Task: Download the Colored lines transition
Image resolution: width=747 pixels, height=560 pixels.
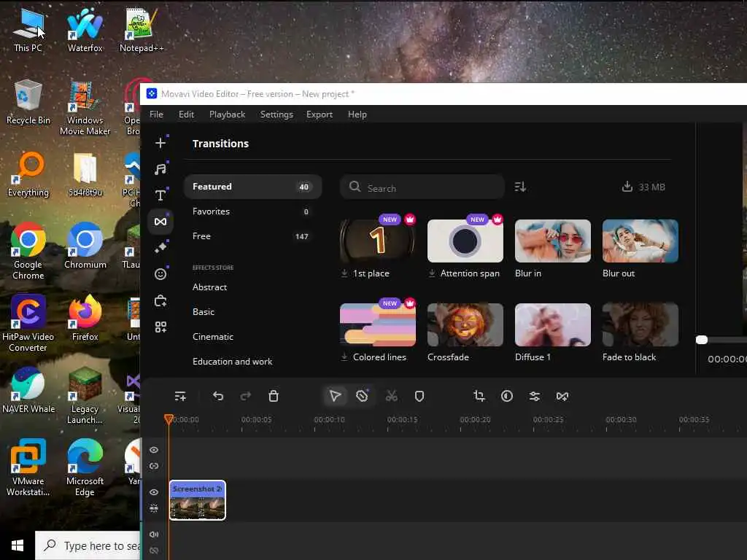Action: click(344, 357)
